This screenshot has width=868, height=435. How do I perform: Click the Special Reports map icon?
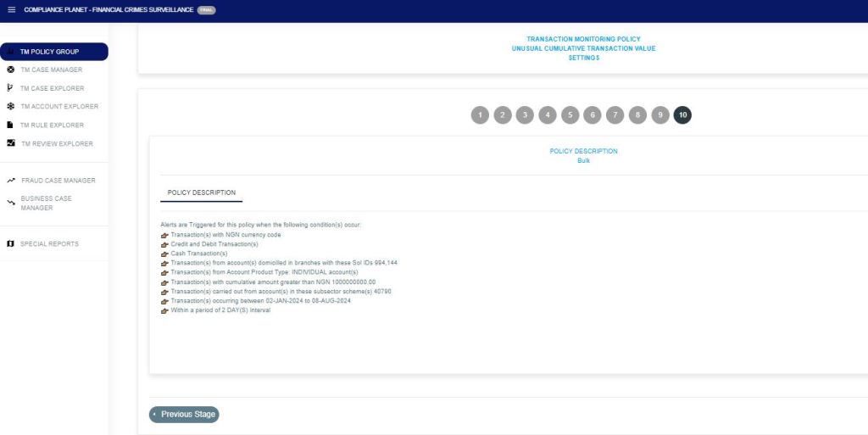10,243
